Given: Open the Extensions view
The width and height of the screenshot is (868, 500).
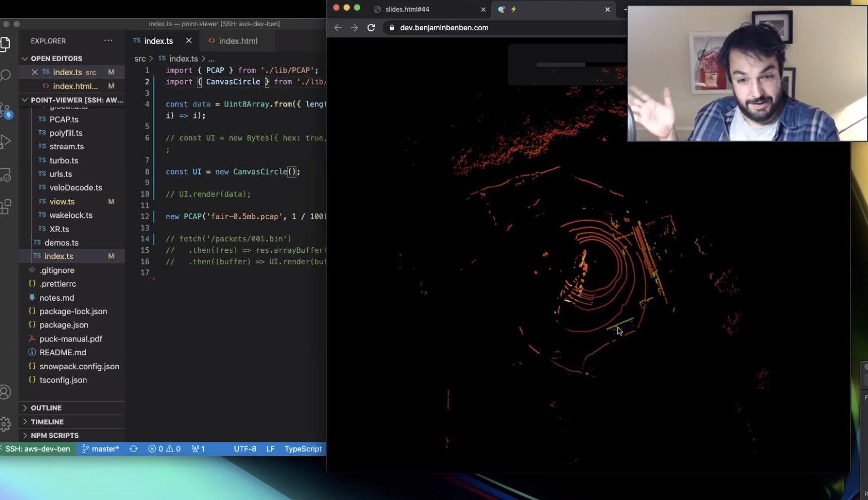Looking at the screenshot, I should coord(5,207).
